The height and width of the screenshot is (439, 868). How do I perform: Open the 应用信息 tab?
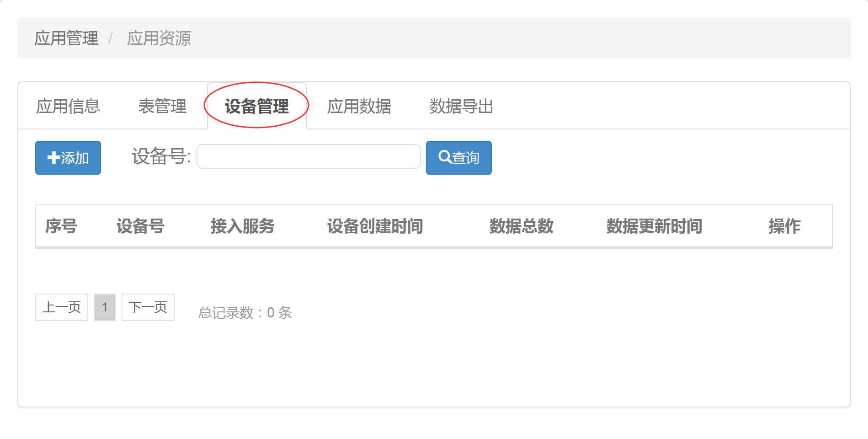pyautogui.click(x=68, y=106)
